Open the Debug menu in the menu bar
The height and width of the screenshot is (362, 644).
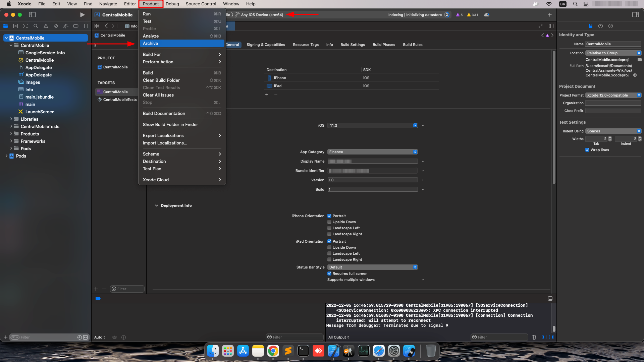(172, 4)
